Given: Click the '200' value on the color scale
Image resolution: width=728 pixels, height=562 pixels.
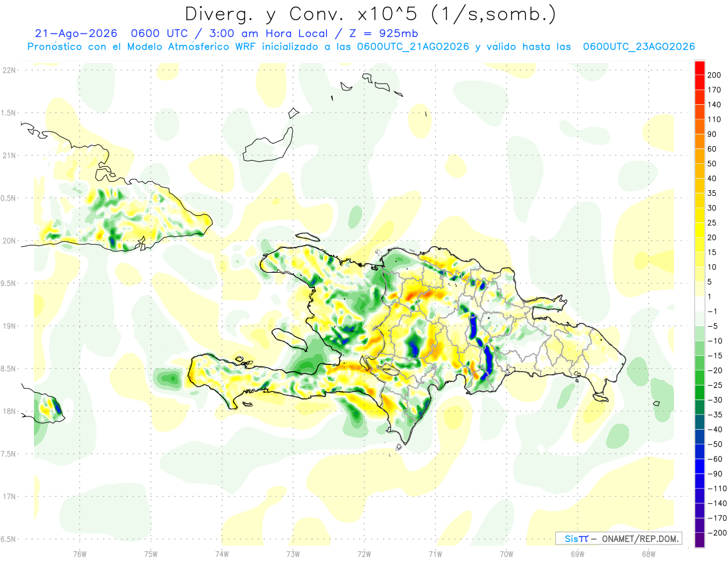Looking at the screenshot, I should click(714, 75).
